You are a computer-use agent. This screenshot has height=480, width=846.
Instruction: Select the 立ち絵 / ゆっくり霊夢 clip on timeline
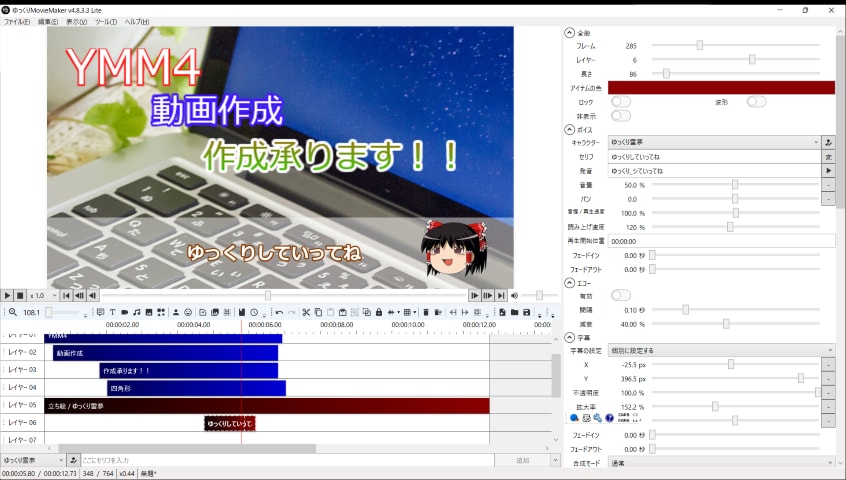coord(267,406)
